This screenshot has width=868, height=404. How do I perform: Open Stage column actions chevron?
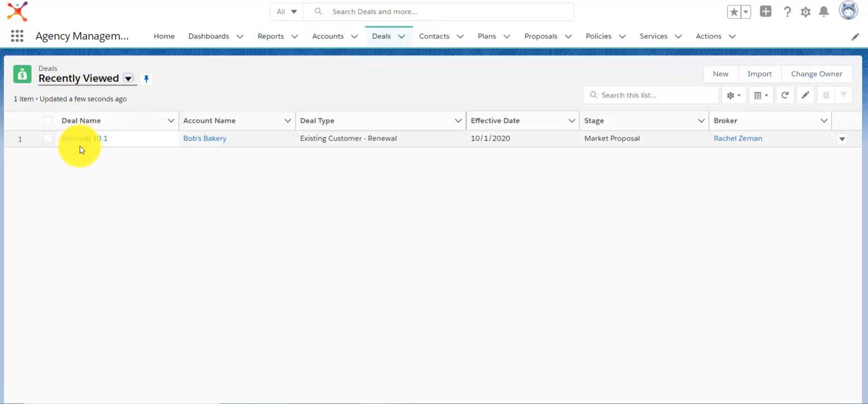point(701,121)
